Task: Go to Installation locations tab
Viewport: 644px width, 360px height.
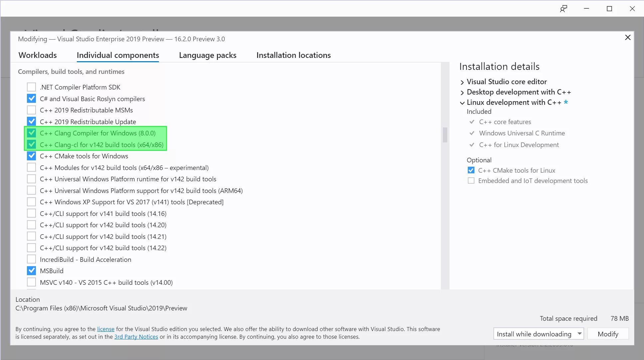Action: pos(294,55)
